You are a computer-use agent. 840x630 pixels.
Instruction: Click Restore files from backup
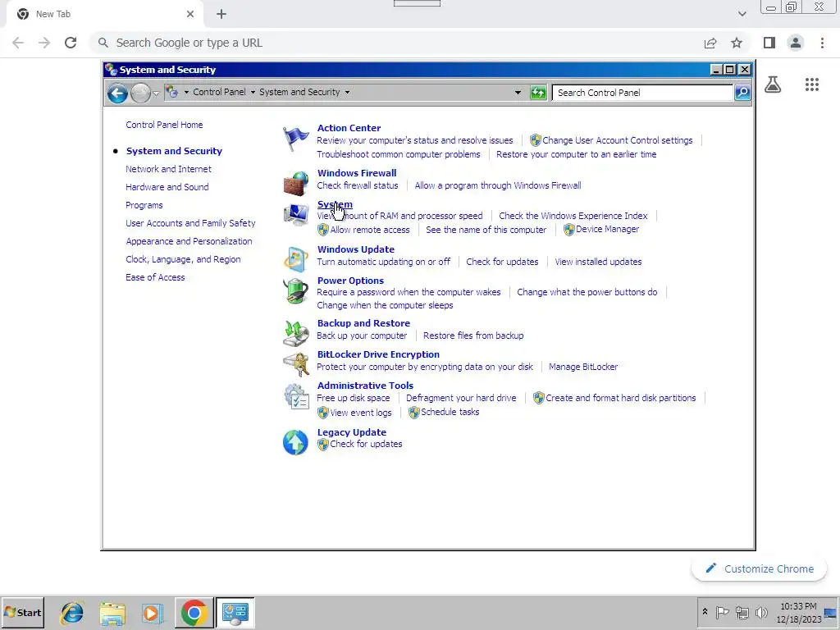[473, 336]
